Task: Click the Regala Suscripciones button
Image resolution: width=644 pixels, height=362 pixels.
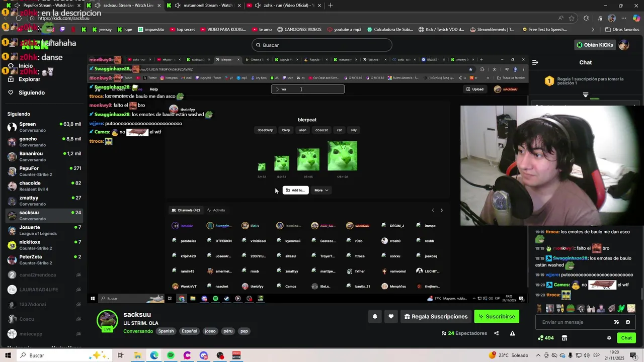Action: coord(436,317)
